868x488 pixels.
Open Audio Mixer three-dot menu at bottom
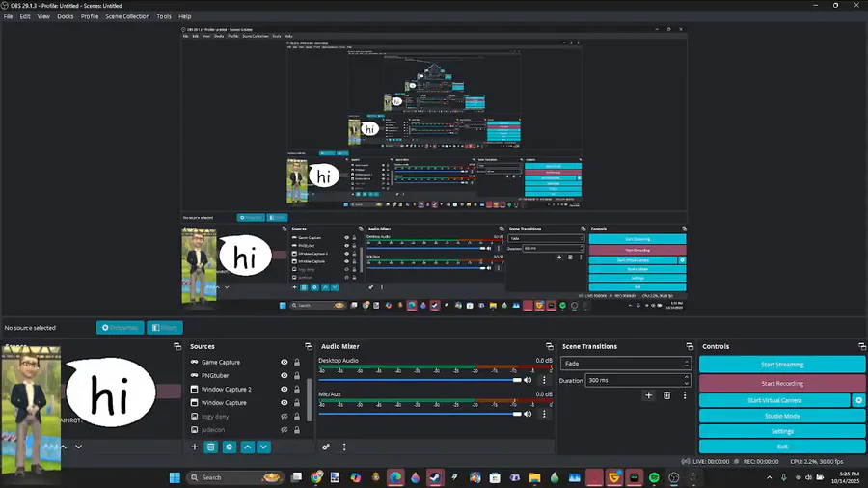point(344,447)
